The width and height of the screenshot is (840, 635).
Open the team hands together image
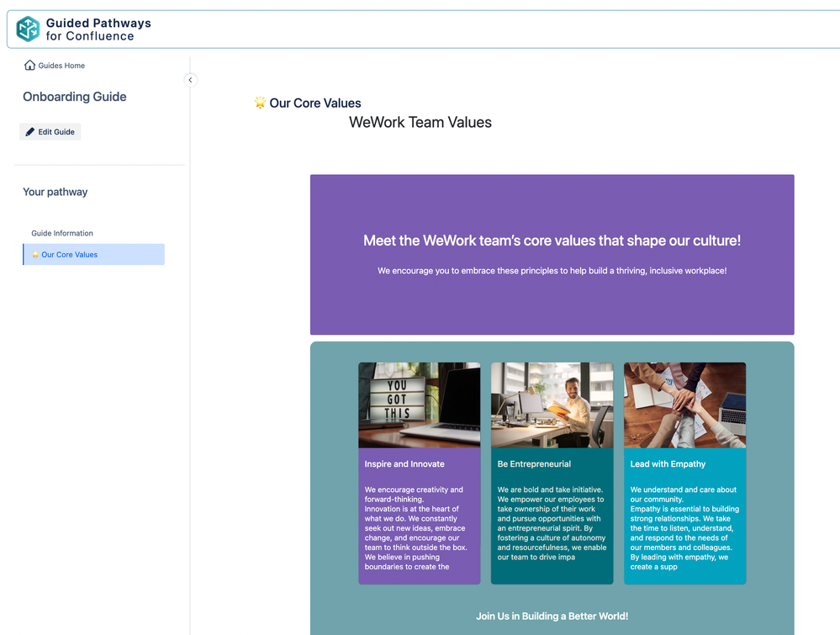pos(685,405)
